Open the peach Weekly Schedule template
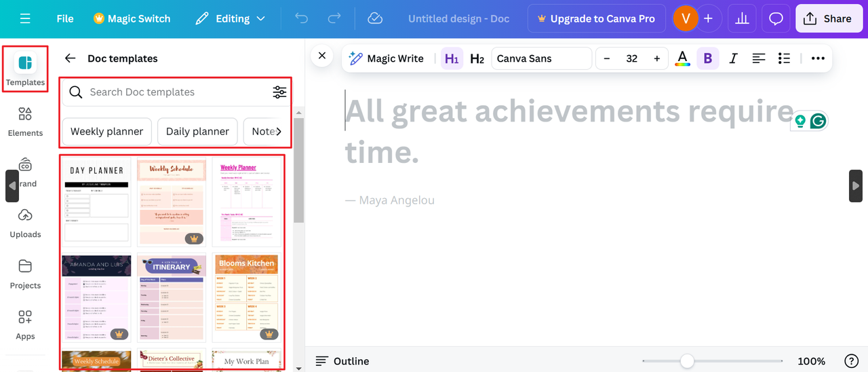Screen dimensions: 868x372 171,202
